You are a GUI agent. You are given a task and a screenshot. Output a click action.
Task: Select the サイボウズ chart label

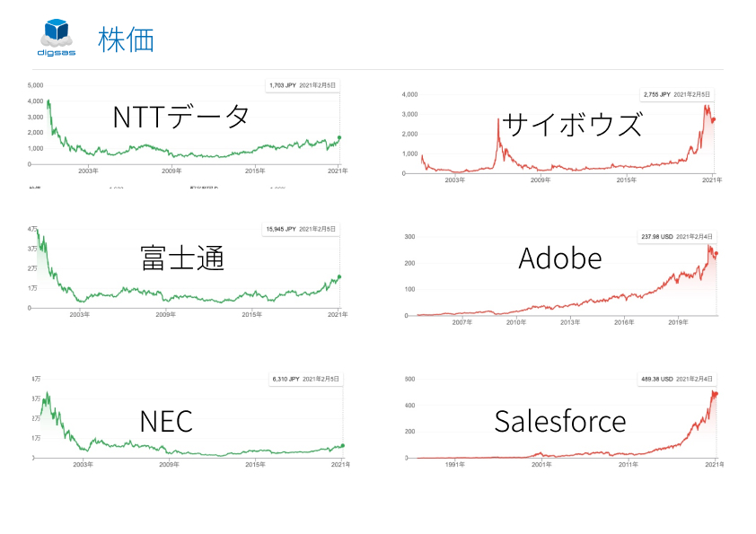tap(572, 124)
